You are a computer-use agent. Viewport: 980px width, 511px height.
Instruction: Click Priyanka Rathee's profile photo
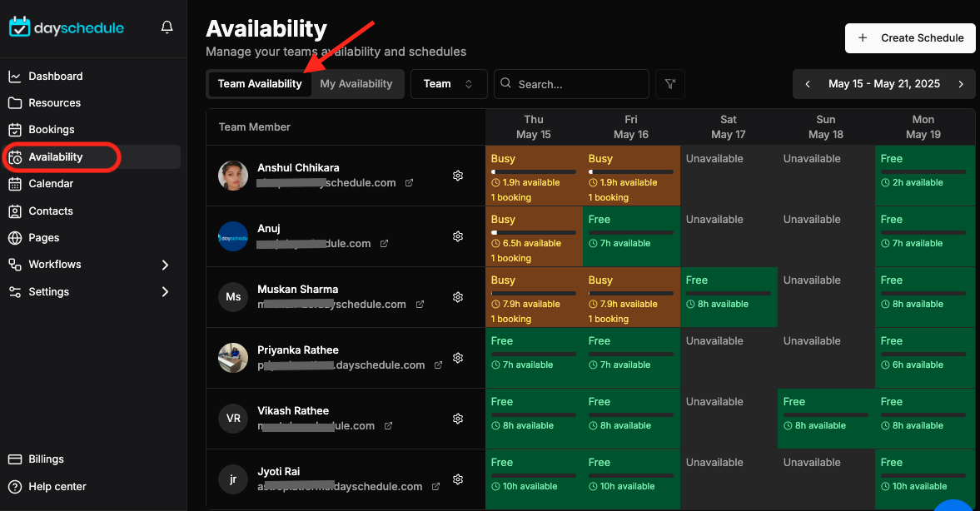233,357
